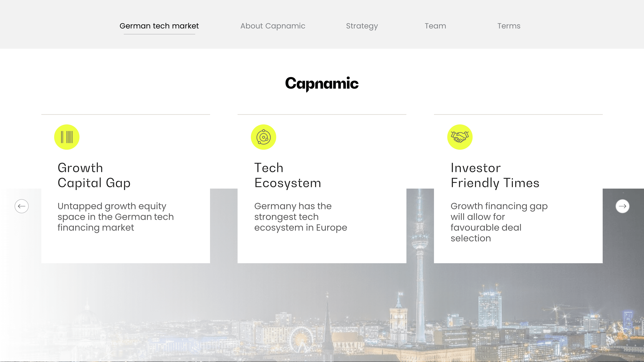Screen dimensions: 644x362
Task: Select the Strategy tab
Action: (362, 26)
